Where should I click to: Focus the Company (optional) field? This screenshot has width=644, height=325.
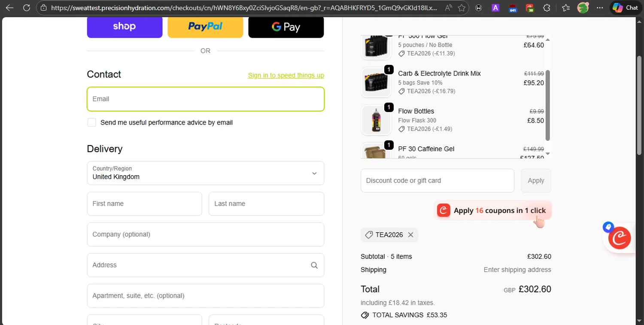pyautogui.click(x=206, y=234)
